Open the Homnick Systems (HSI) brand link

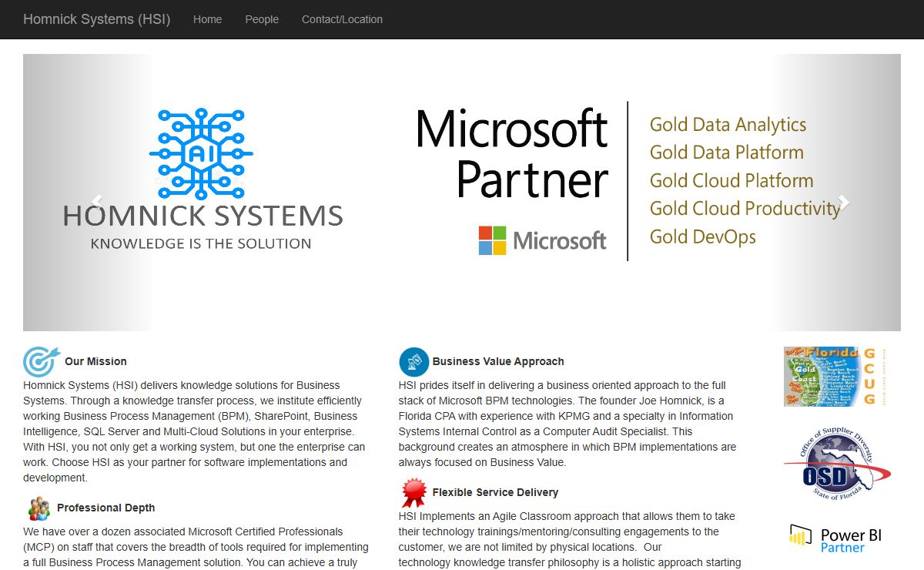(x=97, y=19)
